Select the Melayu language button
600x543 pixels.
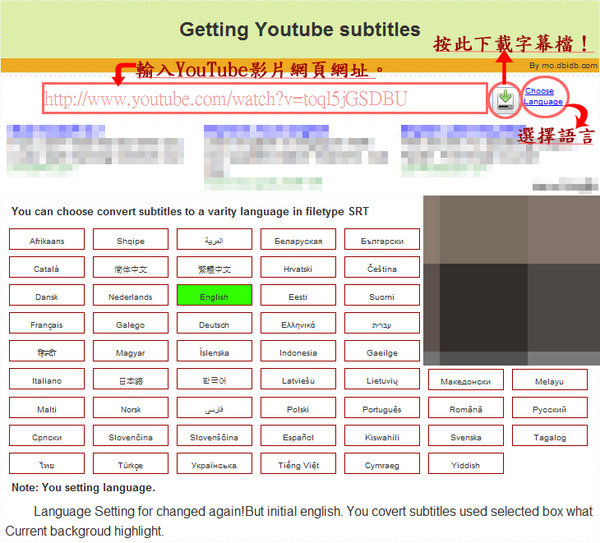(x=549, y=380)
